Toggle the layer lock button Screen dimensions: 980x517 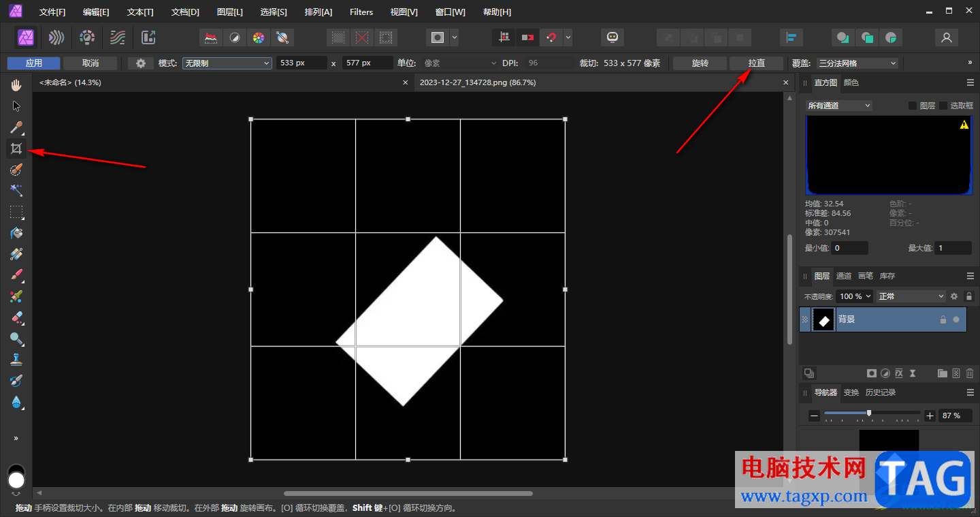point(969,296)
